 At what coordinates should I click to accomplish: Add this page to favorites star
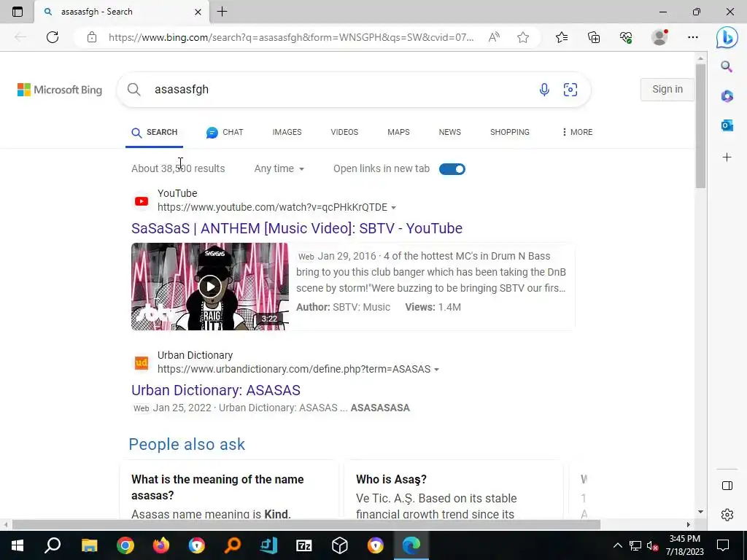point(523,37)
